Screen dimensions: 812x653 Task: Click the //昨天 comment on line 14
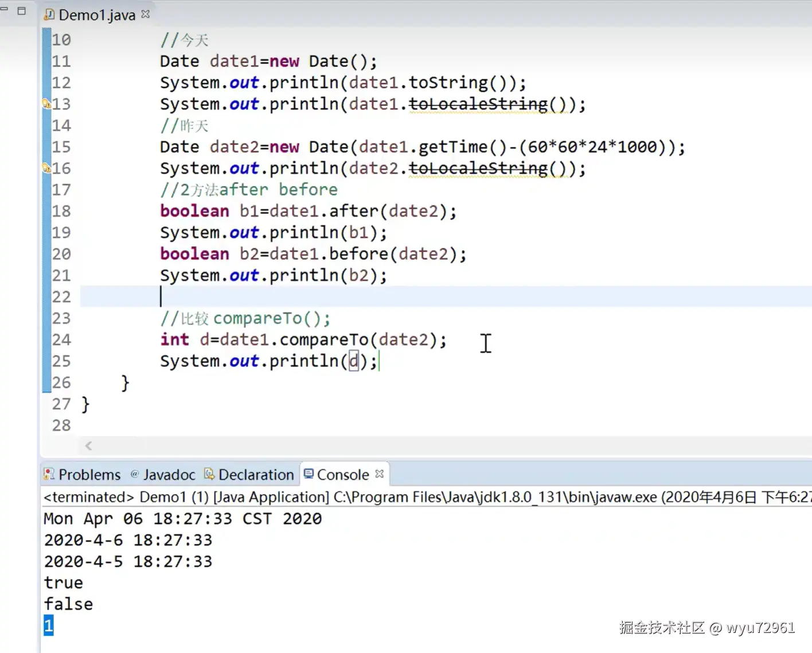pos(185,126)
